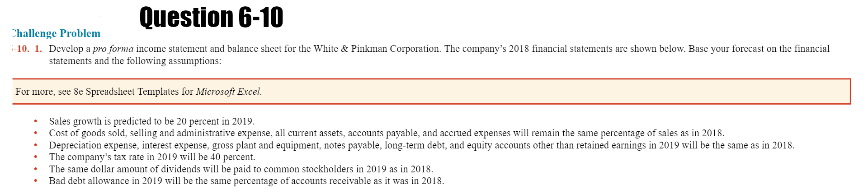This screenshot has width=868, height=194.
Task: Click the dividends to common stockholders bullet
Action: point(241,169)
